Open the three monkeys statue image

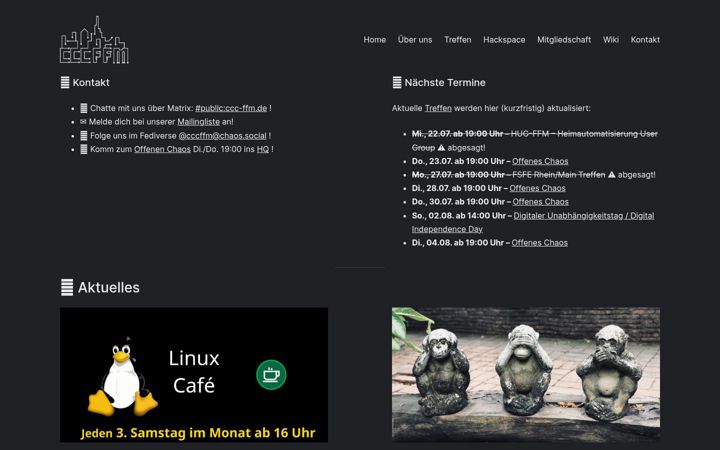tap(526, 375)
